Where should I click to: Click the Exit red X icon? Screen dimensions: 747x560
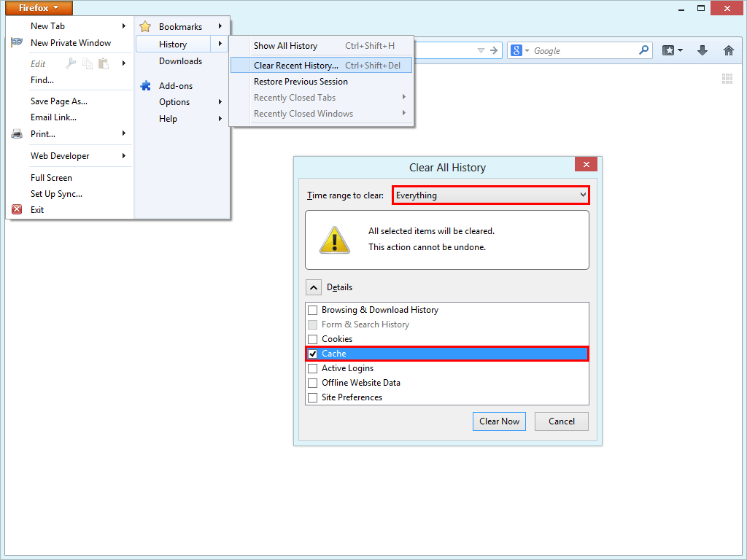tap(17, 209)
